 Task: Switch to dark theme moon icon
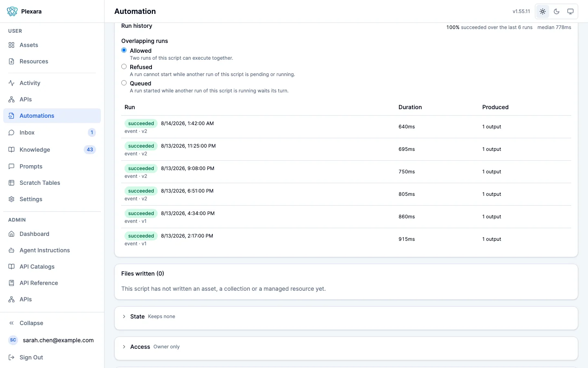tap(557, 11)
